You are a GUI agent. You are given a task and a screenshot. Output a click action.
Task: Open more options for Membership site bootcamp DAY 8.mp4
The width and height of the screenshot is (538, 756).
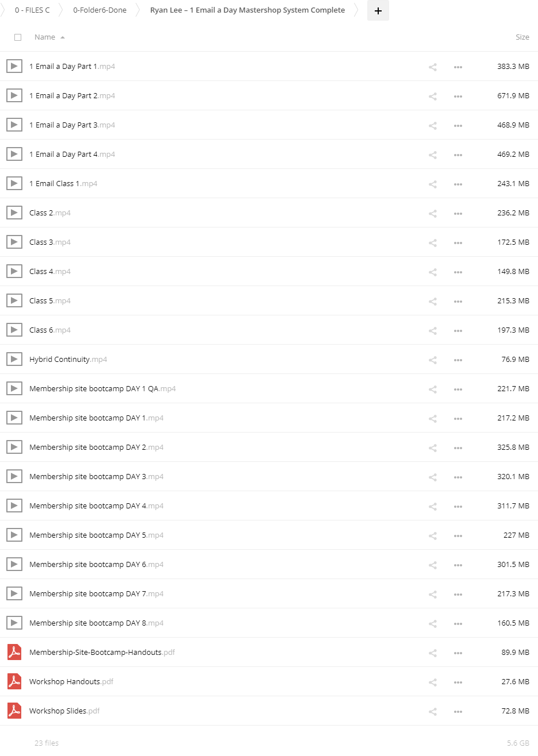458,624
